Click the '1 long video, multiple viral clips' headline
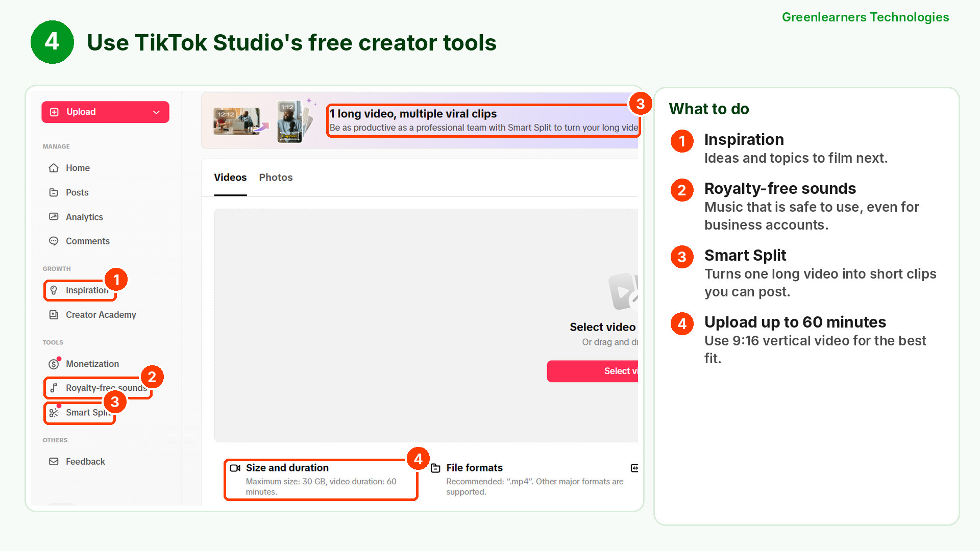The width and height of the screenshot is (980, 551). (x=413, y=114)
